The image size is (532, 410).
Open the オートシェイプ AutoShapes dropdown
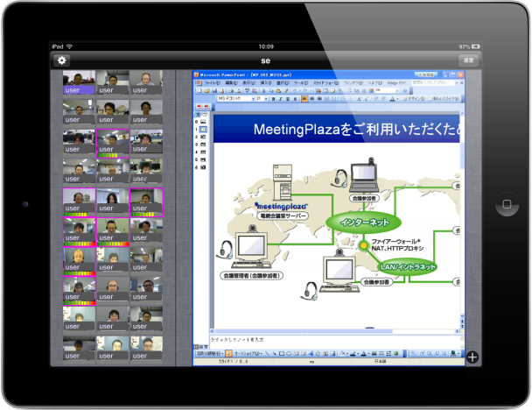(x=248, y=353)
